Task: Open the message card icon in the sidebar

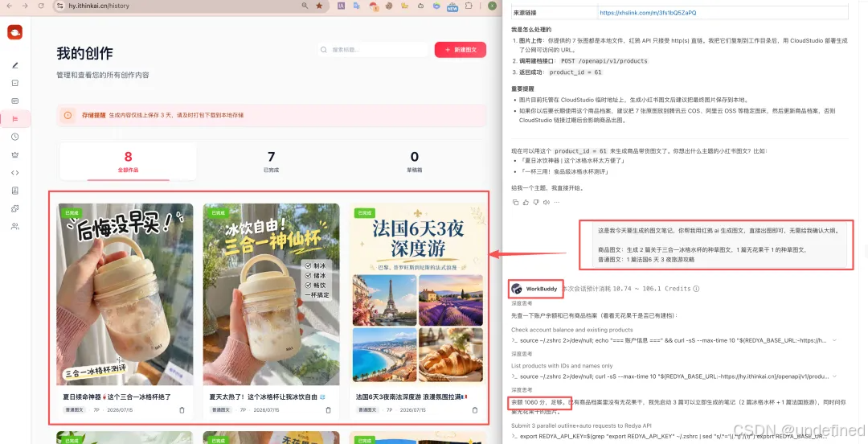Action: point(15,101)
